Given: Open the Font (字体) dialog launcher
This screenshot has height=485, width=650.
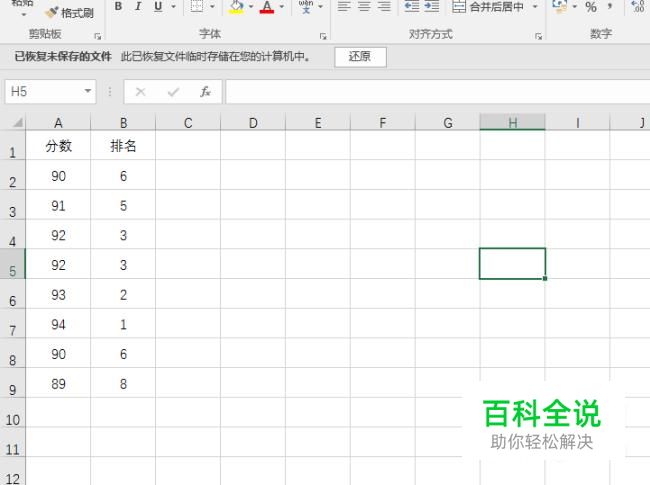Looking at the screenshot, I should (323, 36).
